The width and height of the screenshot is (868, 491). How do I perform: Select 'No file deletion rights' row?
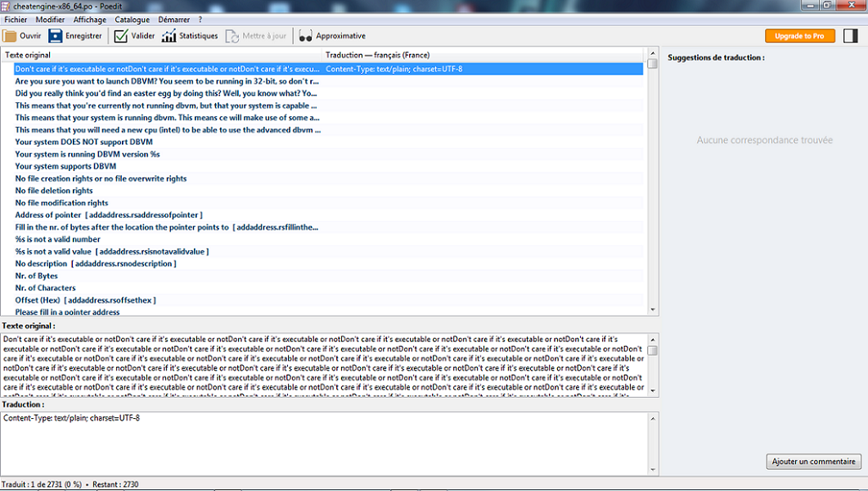(54, 191)
